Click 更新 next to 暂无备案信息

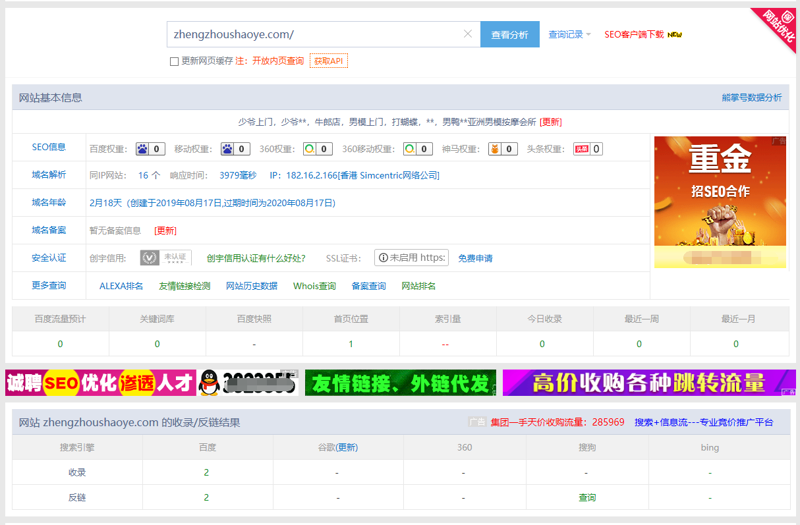pyautogui.click(x=165, y=231)
